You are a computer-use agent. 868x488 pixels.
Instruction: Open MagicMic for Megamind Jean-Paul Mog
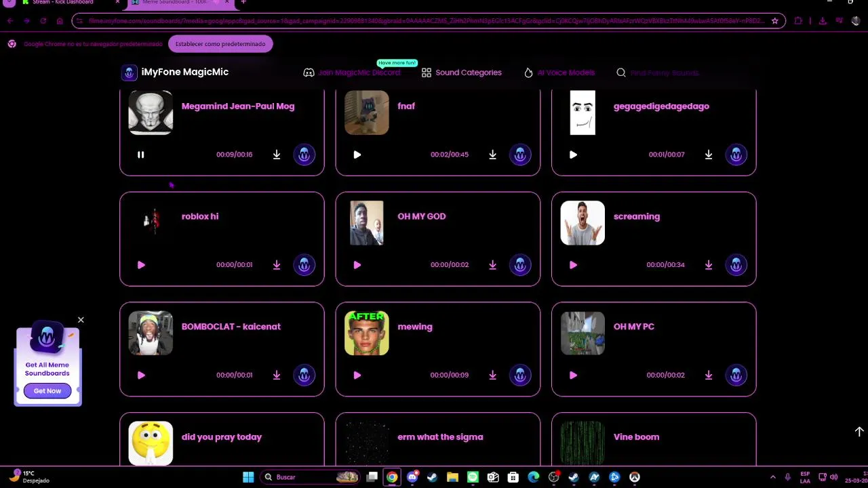pyautogui.click(x=304, y=155)
